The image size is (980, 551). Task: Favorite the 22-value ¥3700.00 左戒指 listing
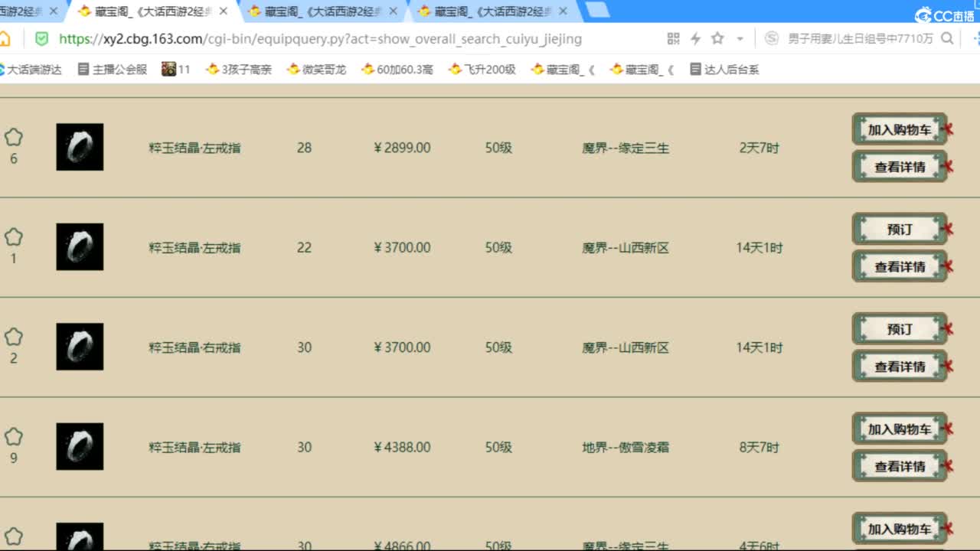click(x=13, y=237)
